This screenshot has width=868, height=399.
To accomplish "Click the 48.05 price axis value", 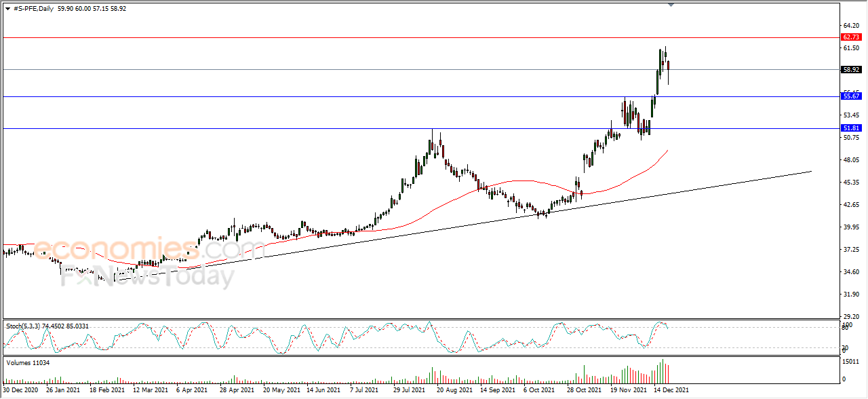I will [851, 160].
